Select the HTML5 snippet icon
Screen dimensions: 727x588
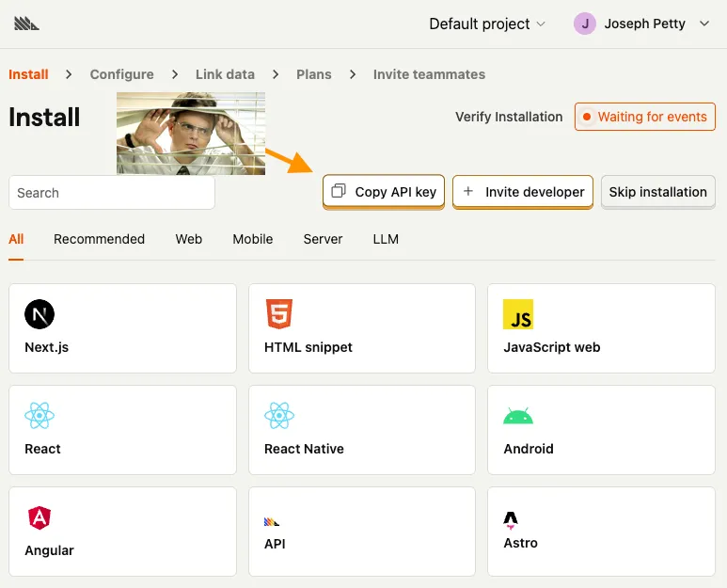278,313
